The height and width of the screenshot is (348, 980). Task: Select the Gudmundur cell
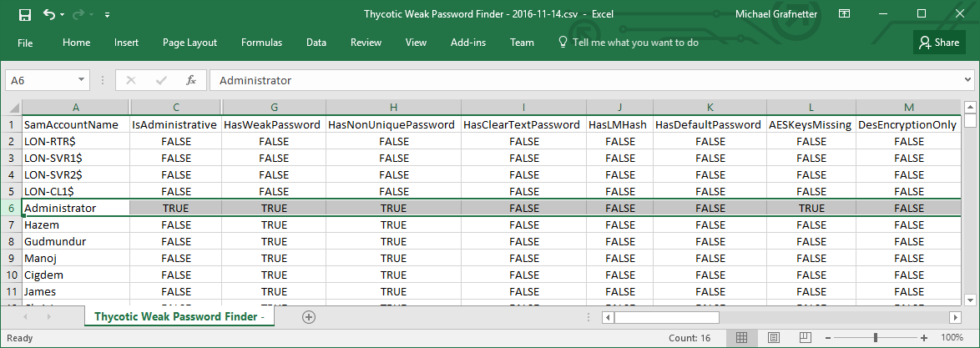coord(76,241)
